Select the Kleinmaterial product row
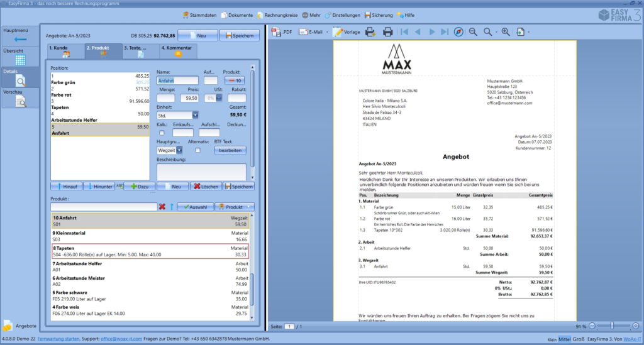The height and width of the screenshot is (345, 644). point(150,236)
